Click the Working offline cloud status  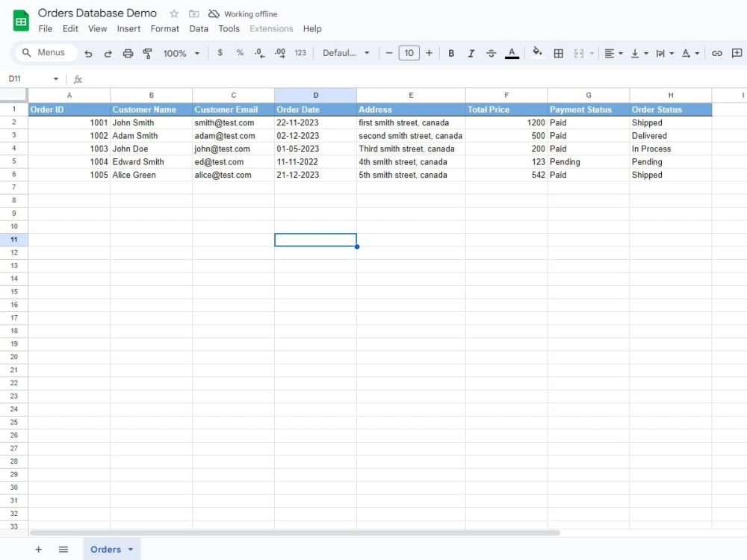click(243, 13)
